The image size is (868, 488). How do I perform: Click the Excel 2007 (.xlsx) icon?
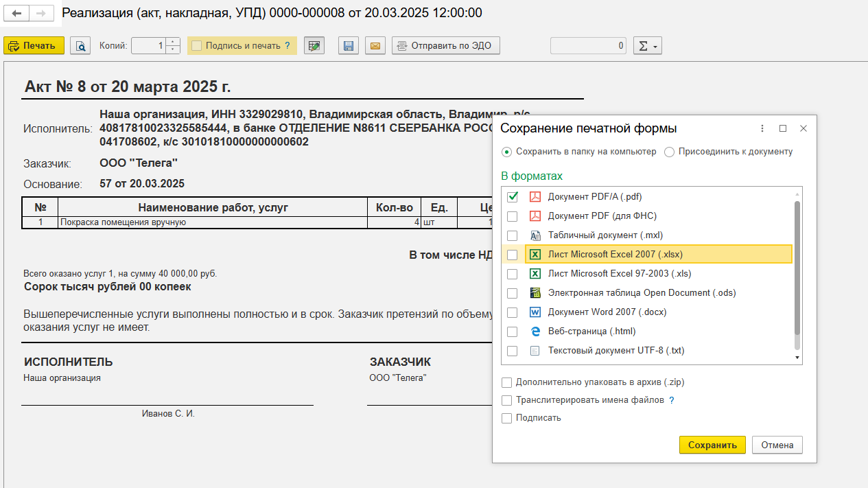tap(535, 255)
